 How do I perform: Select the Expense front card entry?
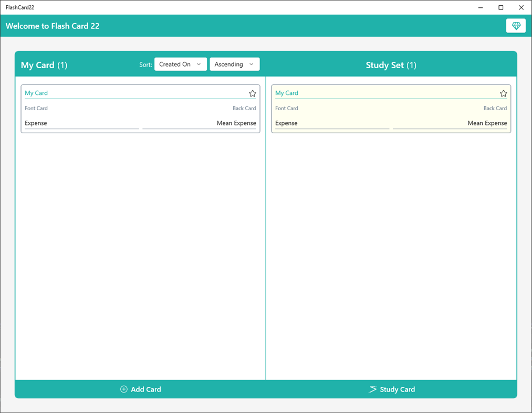point(35,123)
